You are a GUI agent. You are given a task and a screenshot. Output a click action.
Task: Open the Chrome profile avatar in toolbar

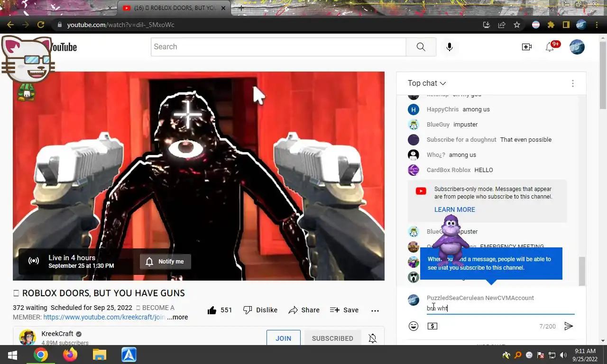click(581, 25)
